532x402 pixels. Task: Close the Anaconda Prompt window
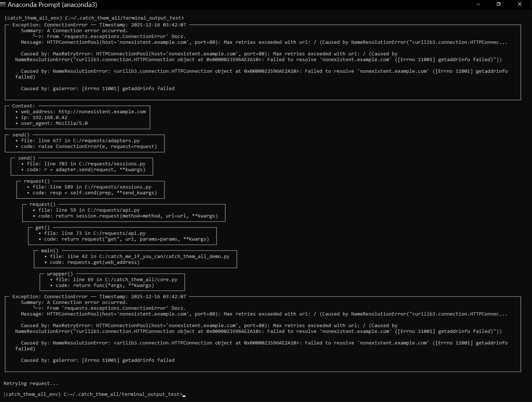point(520,4)
